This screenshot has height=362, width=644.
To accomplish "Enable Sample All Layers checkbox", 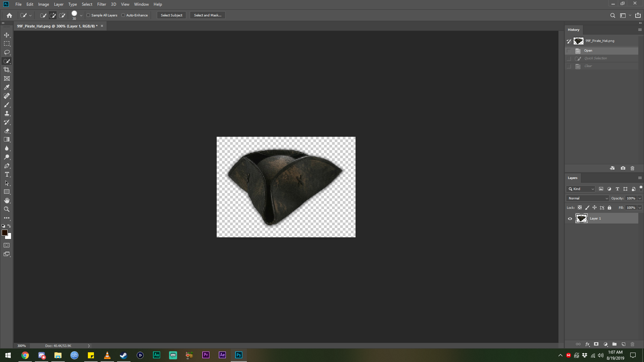I will coord(88,15).
